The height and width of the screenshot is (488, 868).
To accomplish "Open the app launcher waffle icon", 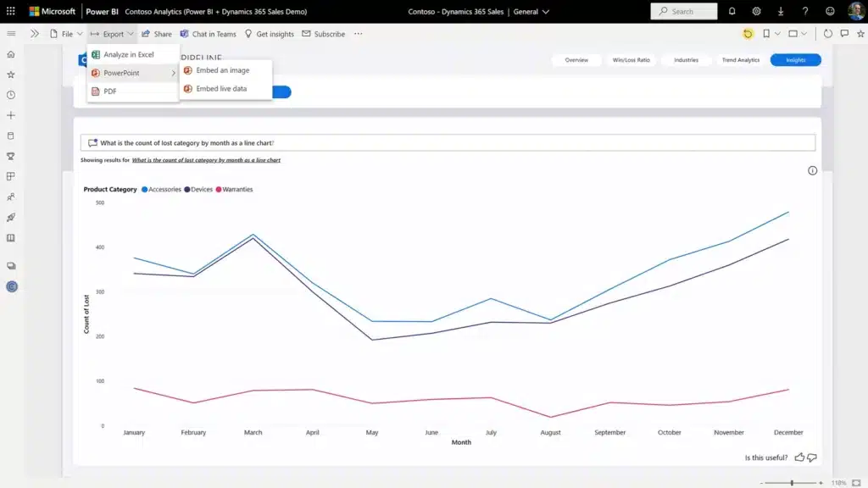I will 10,11.
